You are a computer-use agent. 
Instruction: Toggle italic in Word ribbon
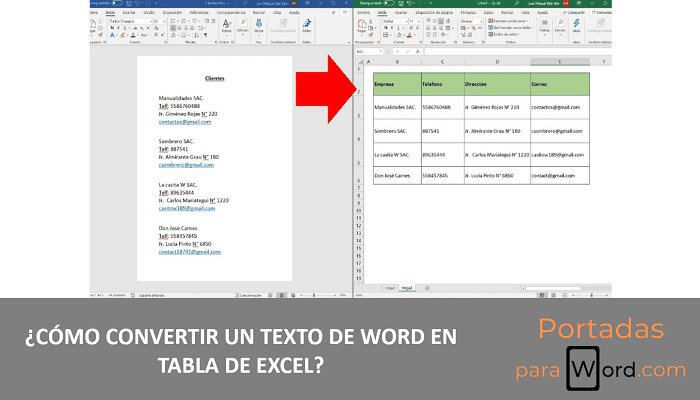pyautogui.click(x=118, y=28)
